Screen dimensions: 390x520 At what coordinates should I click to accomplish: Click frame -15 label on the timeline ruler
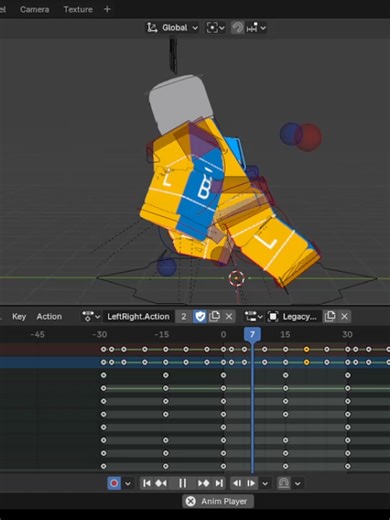coord(162,334)
